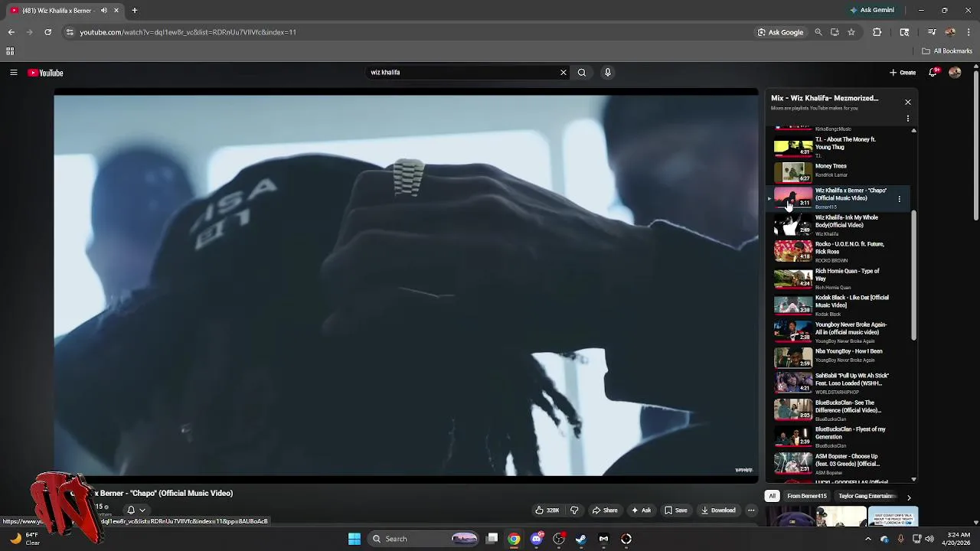
Task: Open the All Bookmarks folder
Action: (x=947, y=51)
